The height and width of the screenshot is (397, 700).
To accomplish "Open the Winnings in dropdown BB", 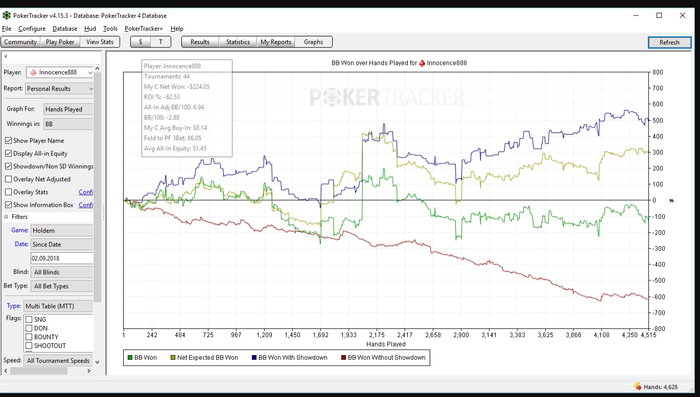I will 68,124.
